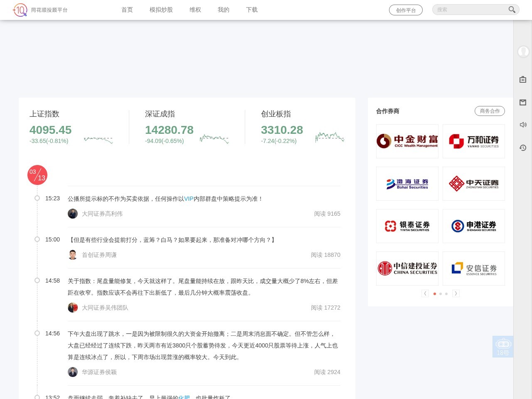Viewport: 532px width, 399px height.
Task: Click the search magnifier icon
Action: click(512, 10)
